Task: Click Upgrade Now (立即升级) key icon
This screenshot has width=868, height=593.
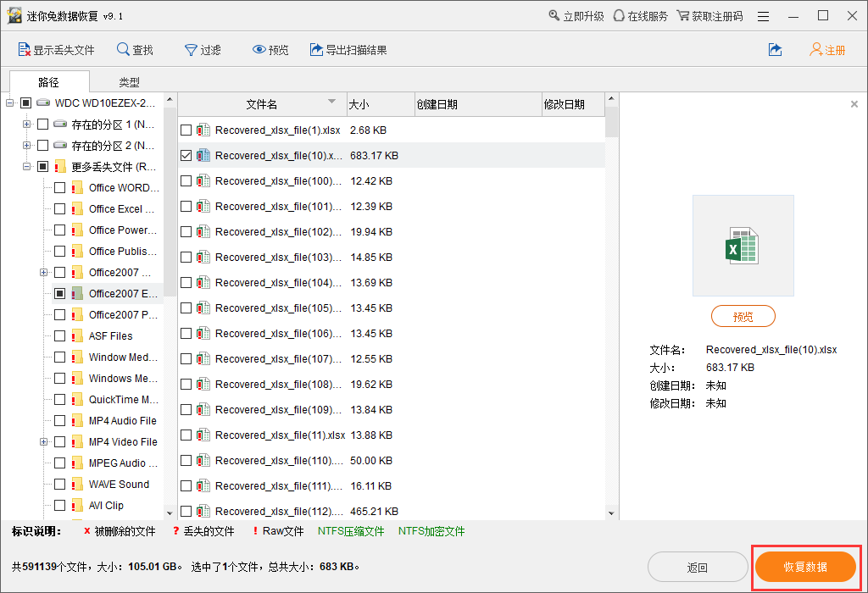Action: [554, 15]
